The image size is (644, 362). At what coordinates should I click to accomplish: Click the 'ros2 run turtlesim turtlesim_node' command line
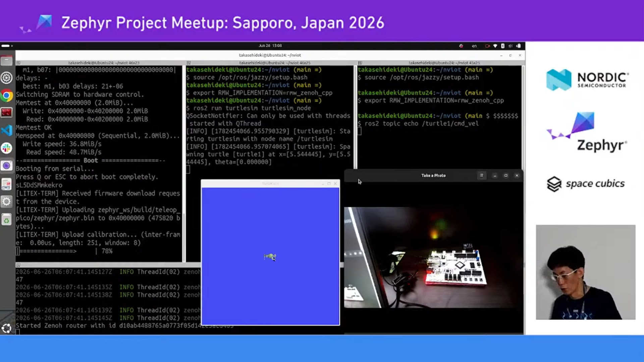pos(252,108)
